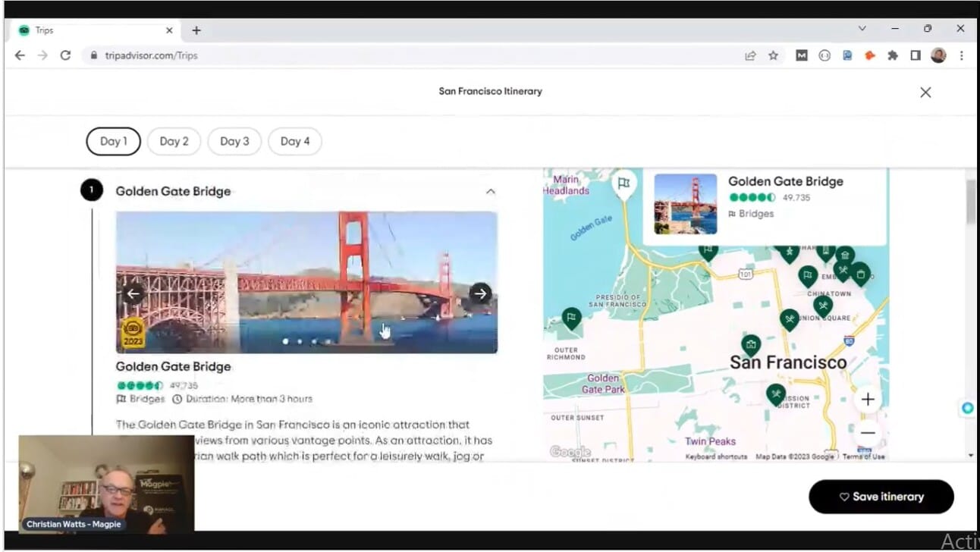Select the restaurant pin below Chinatown label
Screen dimensions: 980x552
[x=823, y=306]
